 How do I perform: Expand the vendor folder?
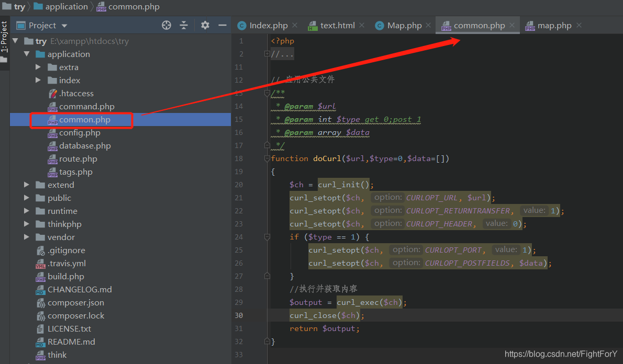point(27,237)
